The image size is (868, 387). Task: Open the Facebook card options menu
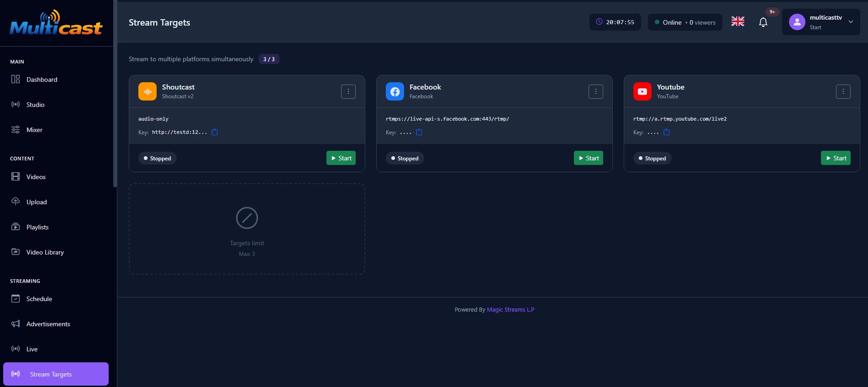(x=596, y=91)
